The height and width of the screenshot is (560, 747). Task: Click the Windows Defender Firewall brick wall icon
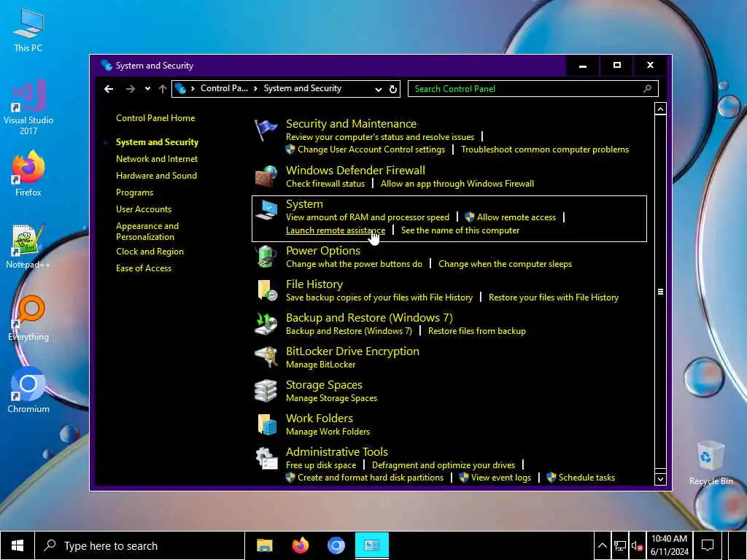(x=266, y=176)
